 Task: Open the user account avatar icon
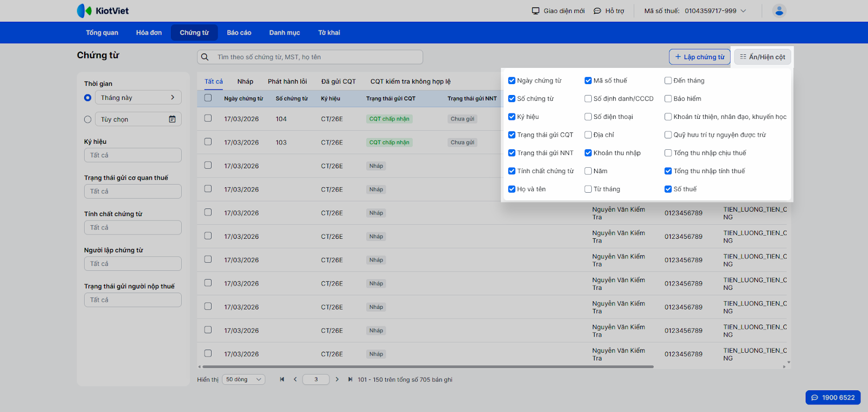pyautogui.click(x=779, y=11)
